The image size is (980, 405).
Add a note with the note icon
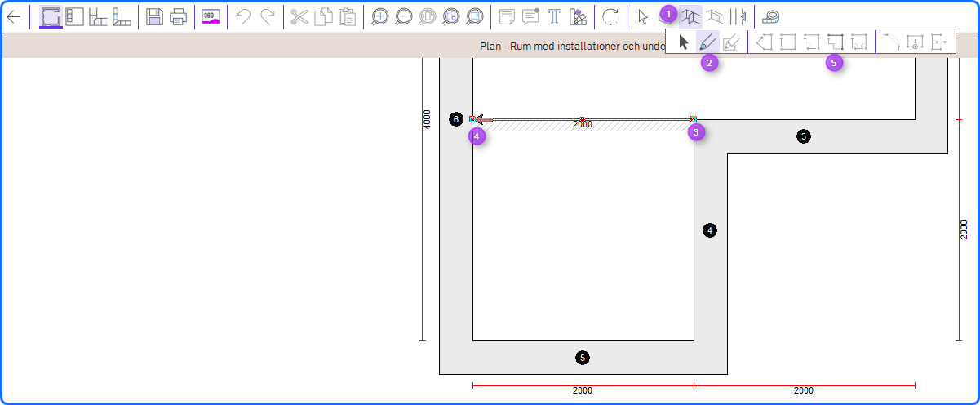(507, 16)
